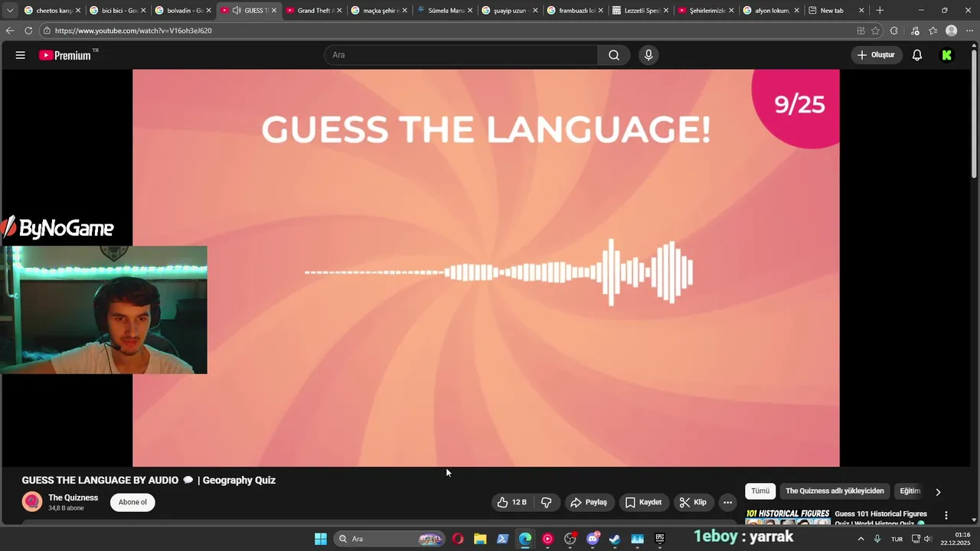This screenshot has width=980, height=551.
Task: Open three-dot menu for recommended video
Action: pos(946,516)
